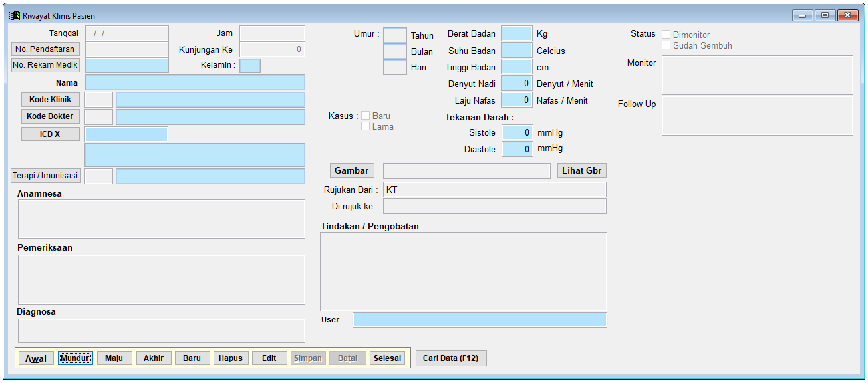Screen dimensions: 868x383
Task: Click the Diagnosa text area
Action: click(162, 330)
